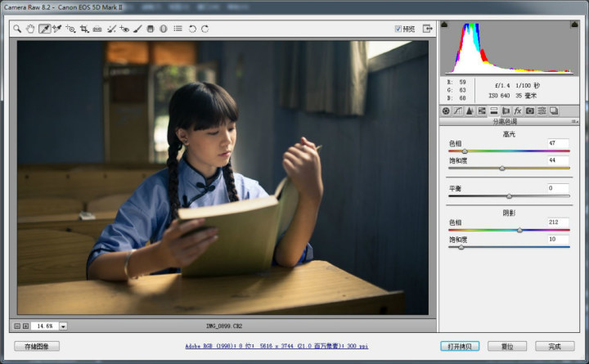The width and height of the screenshot is (589, 364).
Task: Select the Straighten tool
Action: click(x=97, y=29)
